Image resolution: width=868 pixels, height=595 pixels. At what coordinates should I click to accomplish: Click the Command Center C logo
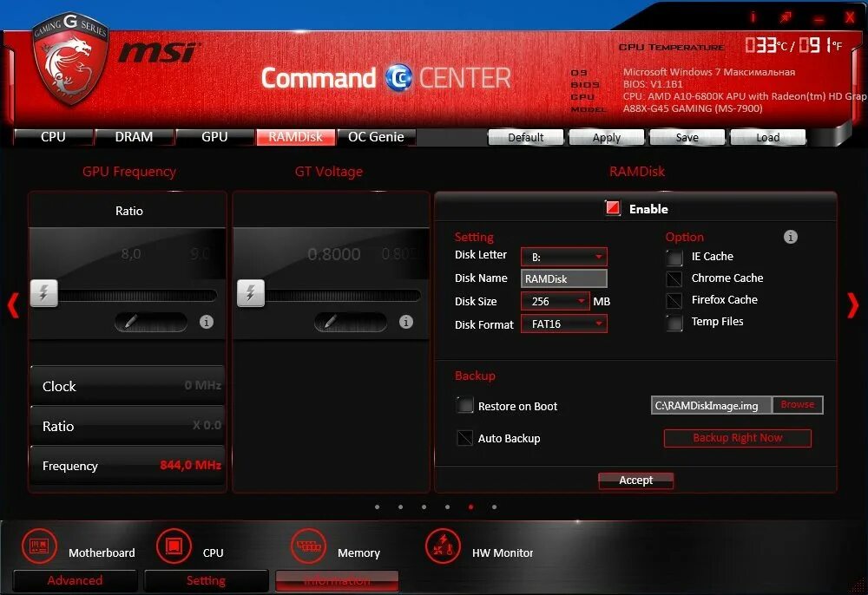[398, 77]
